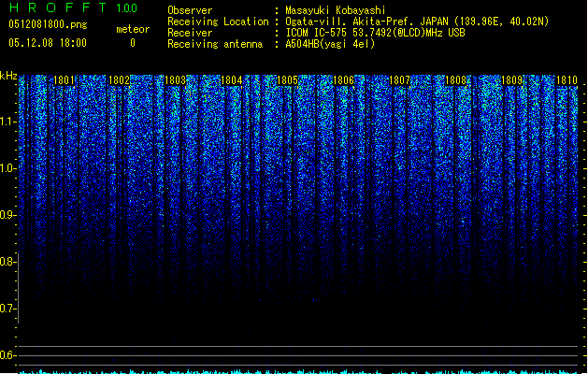The image size is (588, 374).
Task: Click the meteor count label
Action: (x=133, y=29)
